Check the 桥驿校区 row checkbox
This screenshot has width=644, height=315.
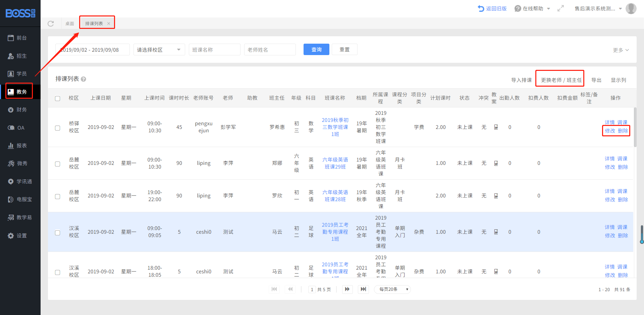click(58, 128)
